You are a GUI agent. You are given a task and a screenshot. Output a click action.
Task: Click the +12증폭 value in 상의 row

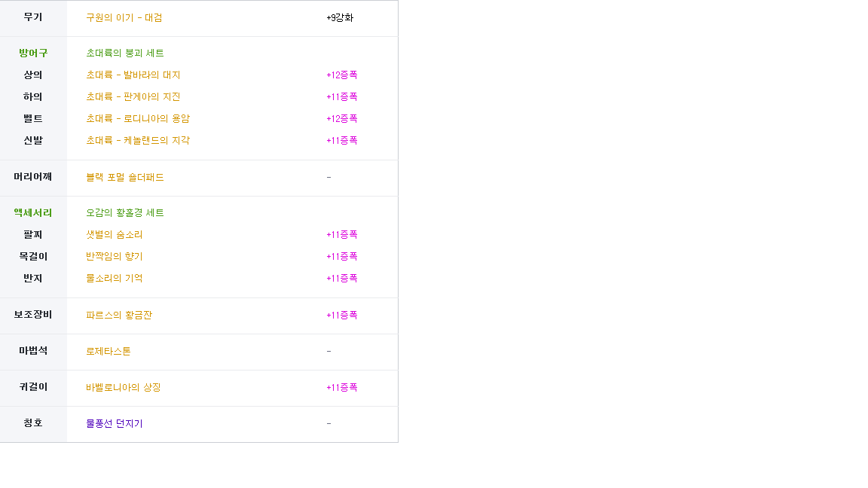click(341, 75)
